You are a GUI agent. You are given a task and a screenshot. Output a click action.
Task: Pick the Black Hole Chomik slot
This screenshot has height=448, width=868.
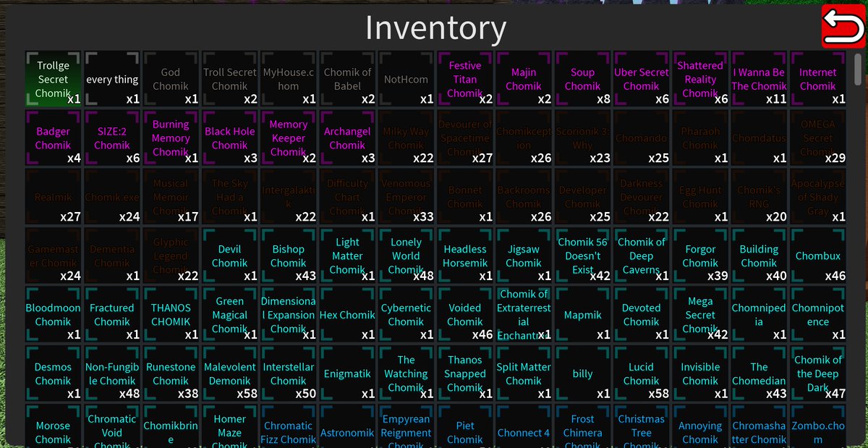[x=230, y=138]
